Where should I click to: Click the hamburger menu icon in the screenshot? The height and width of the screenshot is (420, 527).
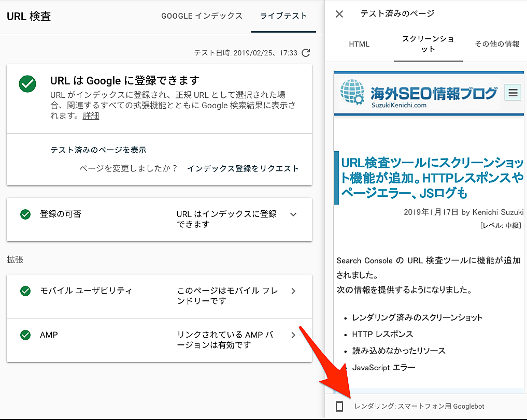coord(513,93)
